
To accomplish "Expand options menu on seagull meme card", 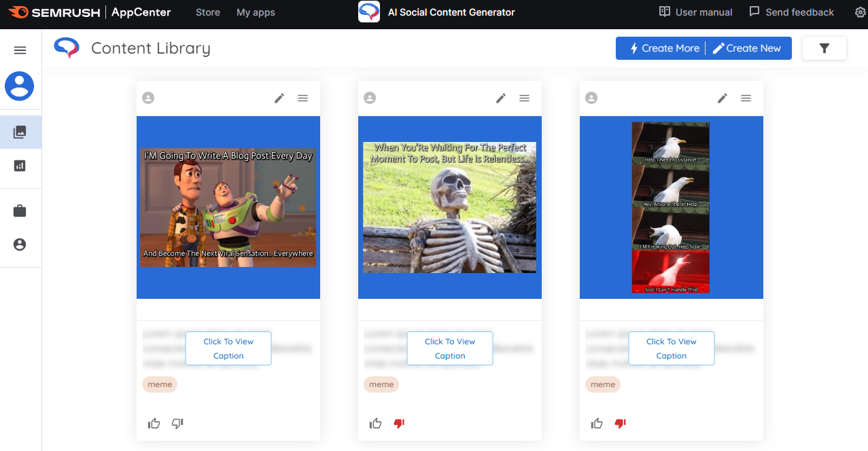I will point(746,98).
